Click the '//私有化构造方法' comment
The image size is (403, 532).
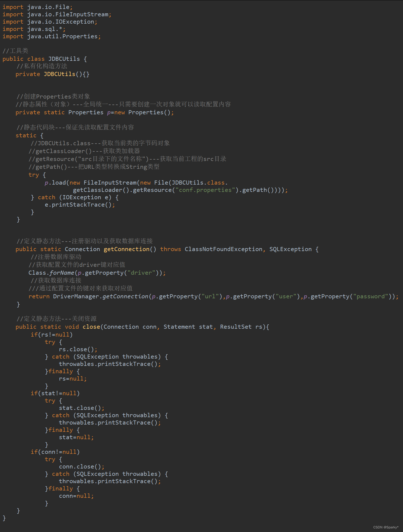click(x=42, y=66)
